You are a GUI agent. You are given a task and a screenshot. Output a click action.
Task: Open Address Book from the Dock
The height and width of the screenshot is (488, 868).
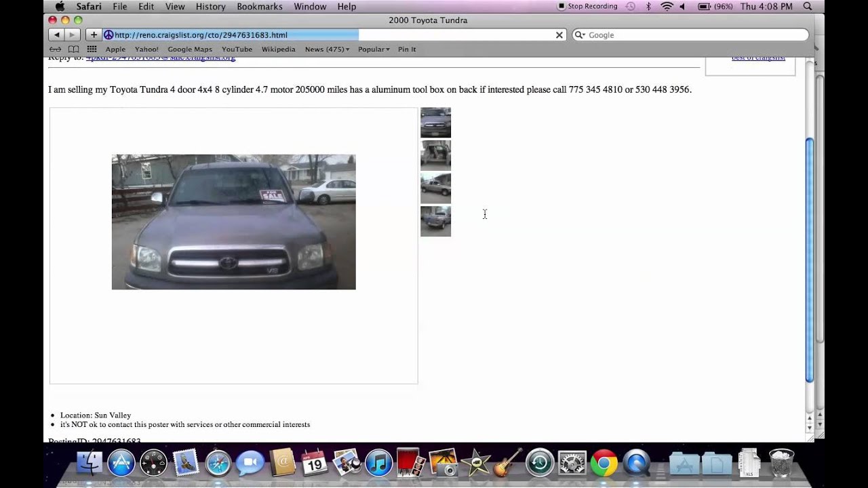(x=282, y=464)
